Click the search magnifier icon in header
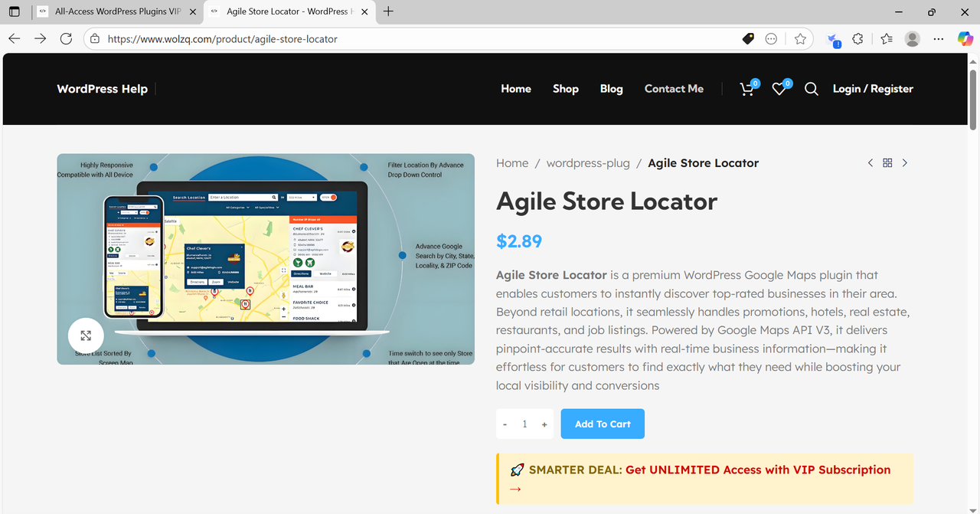 coord(812,89)
